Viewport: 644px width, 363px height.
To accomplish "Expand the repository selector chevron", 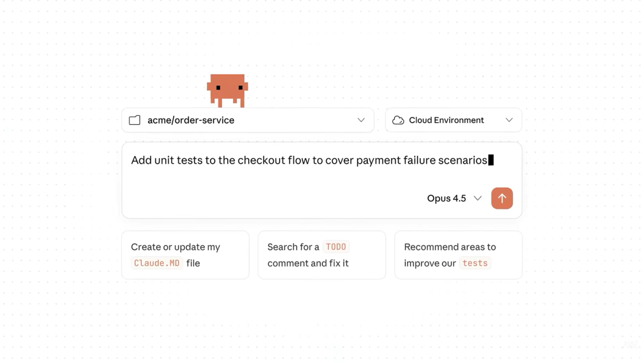I will (x=361, y=120).
